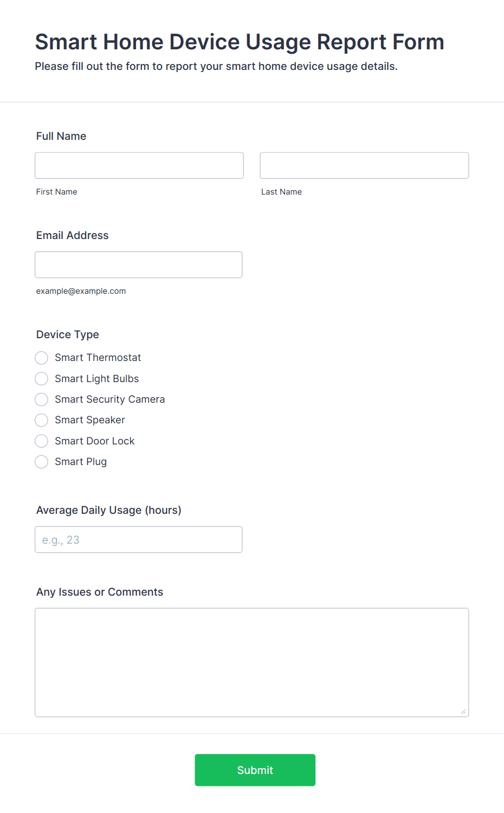Image resolution: width=504 pixels, height=813 pixels.
Task: Click the Average Daily Usage hours field
Action: pyautogui.click(x=139, y=539)
